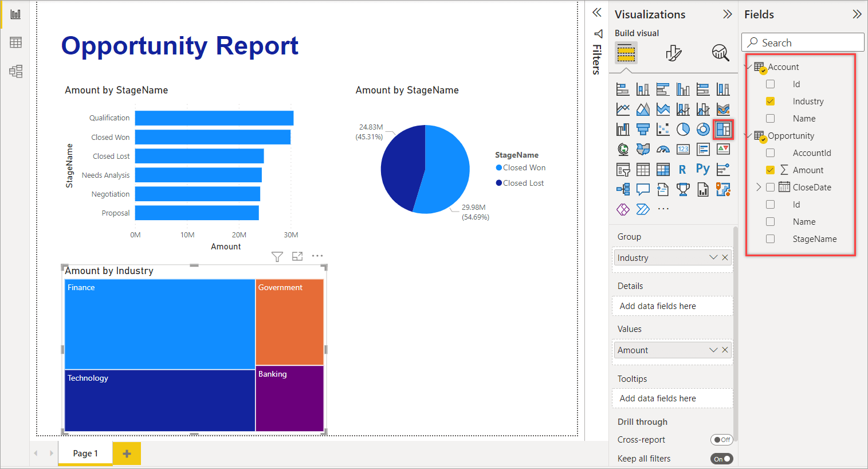Select the Power Automate visual
Viewport: 868px width, 469px height.
(643, 209)
